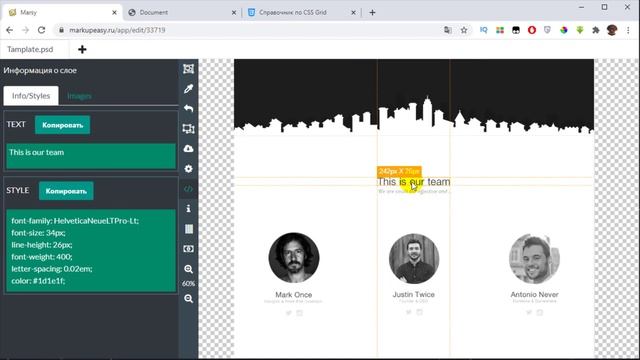Activate the eyedropper color picker tool
Viewport: 640px width, 360px height.
[x=188, y=89]
